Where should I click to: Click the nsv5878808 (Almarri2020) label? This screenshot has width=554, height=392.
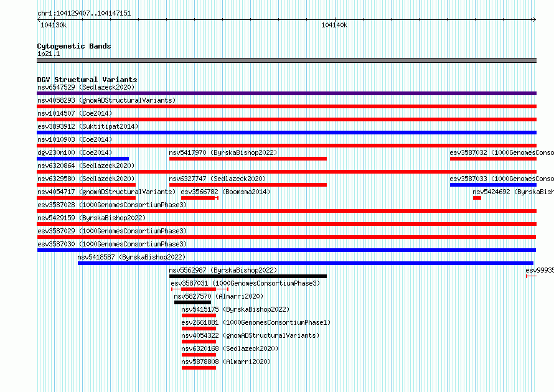[226, 362]
